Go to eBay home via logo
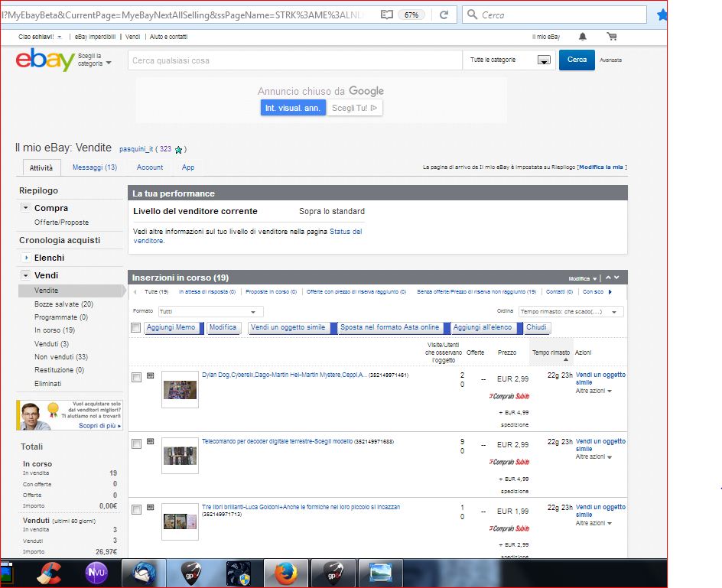The width and height of the screenshot is (722, 588). point(45,60)
